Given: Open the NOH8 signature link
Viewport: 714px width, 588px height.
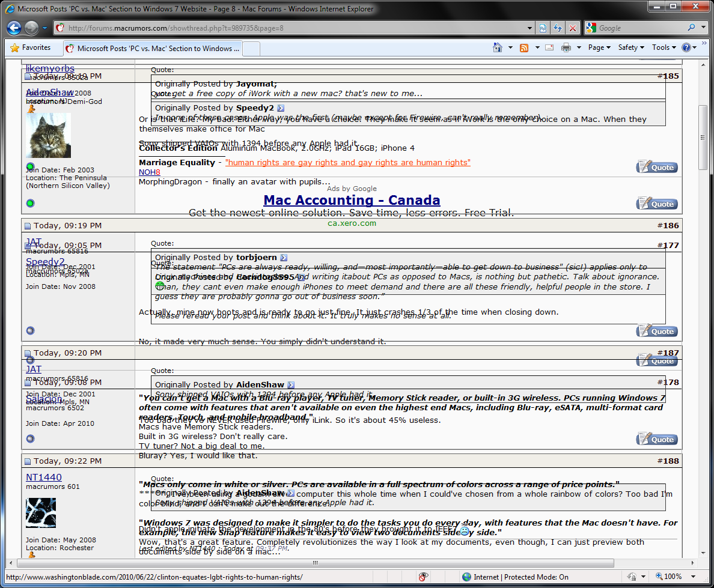Looking at the screenshot, I should (x=150, y=172).
